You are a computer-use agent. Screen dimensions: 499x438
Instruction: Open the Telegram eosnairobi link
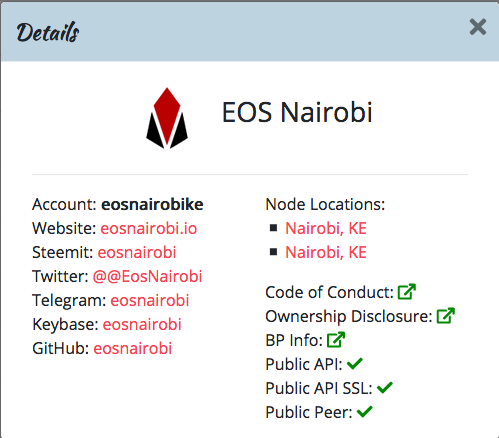[x=150, y=300]
